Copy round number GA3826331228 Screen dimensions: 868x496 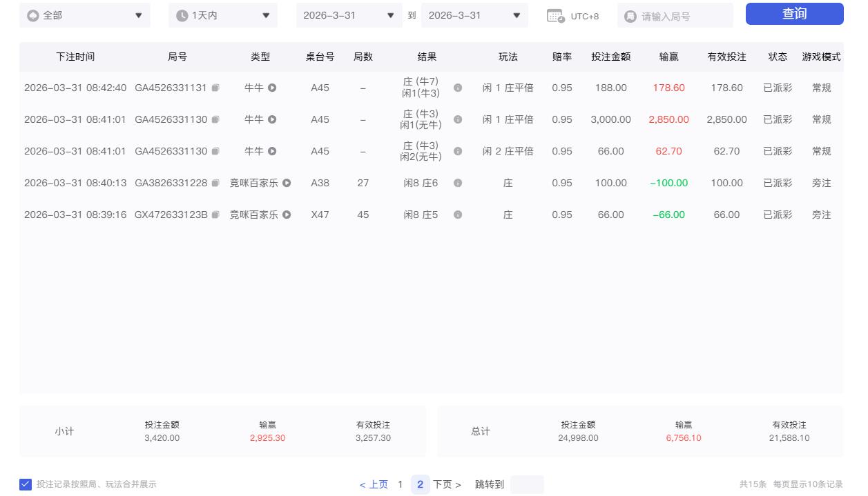(x=215, y=183)
